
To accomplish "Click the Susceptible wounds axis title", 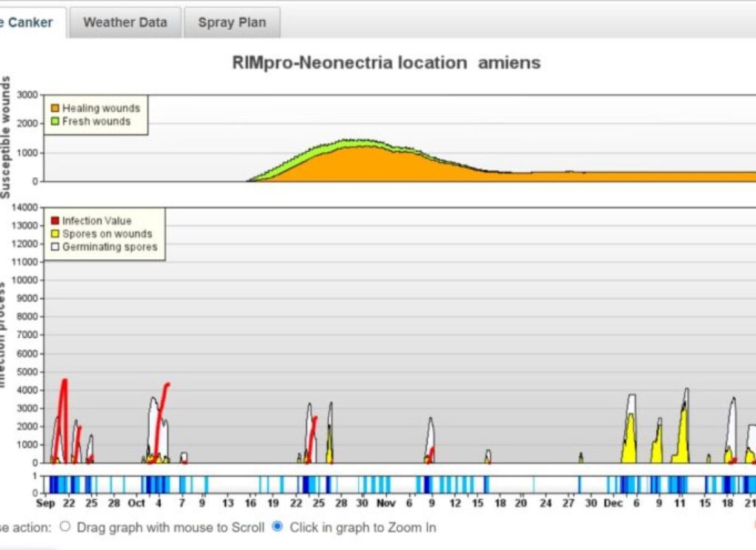I will pyautogui.click(x=5, y=137).
